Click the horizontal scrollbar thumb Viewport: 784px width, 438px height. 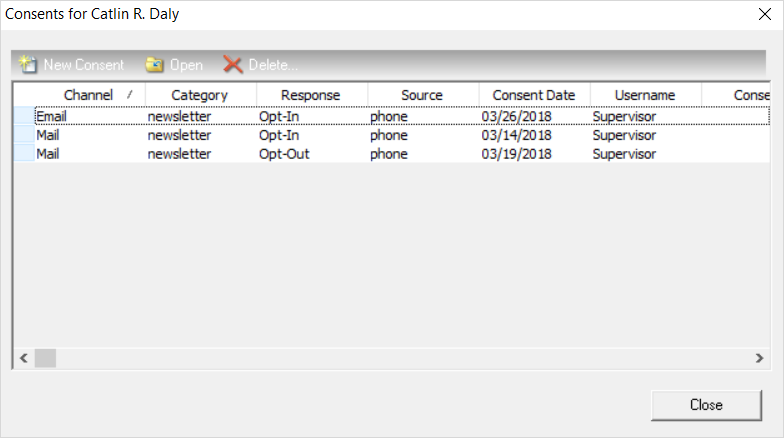(46, 358)
